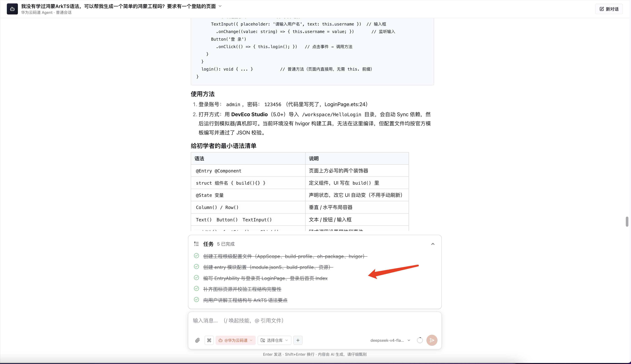Click the @State 变量 table cell
The width and height of the screenshot is (631, 364).
(248, 195)
